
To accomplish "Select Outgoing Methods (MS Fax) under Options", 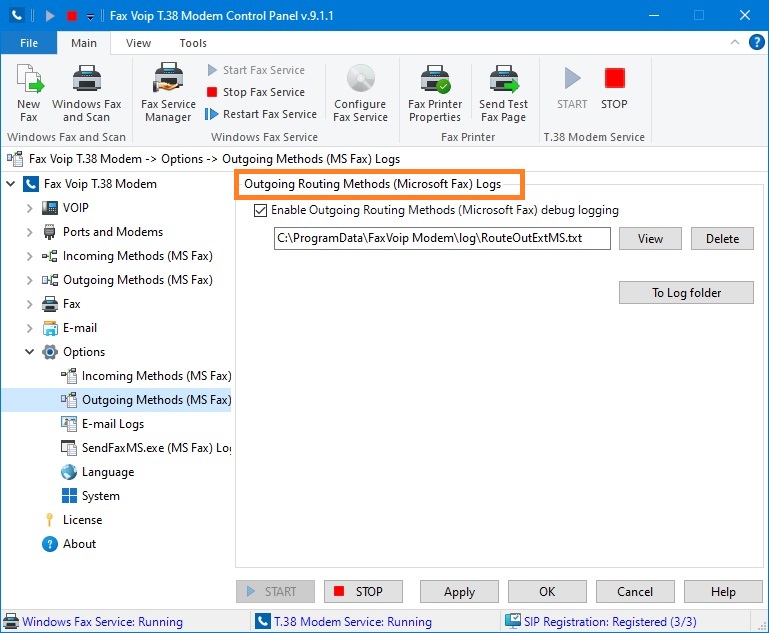I will tap(146, 400).
